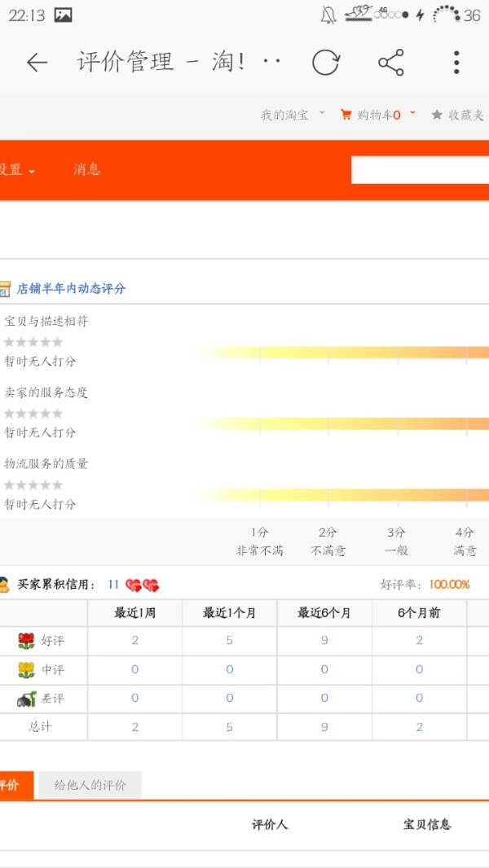The width and height of the screenshot is (489, 868).
Task: Open 差评 count 0 for 最近1个月
Action: (x=229, y=699)
